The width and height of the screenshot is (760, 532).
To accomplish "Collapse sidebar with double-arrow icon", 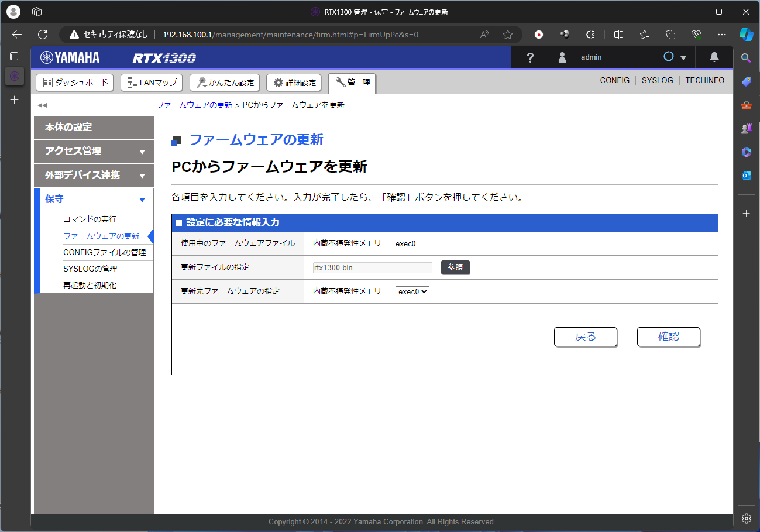I will [x=42, y=105].
